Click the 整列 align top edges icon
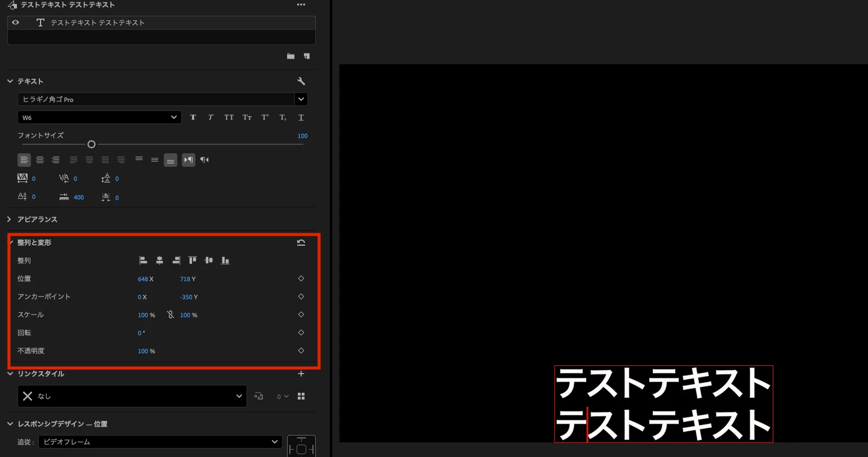The image size is (868, 457). 193,260
